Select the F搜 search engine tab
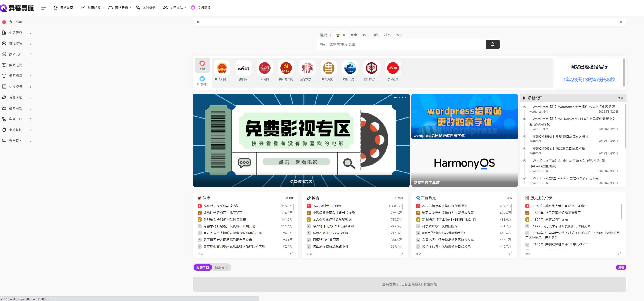644x301 pixels. [x=341, y=35]
